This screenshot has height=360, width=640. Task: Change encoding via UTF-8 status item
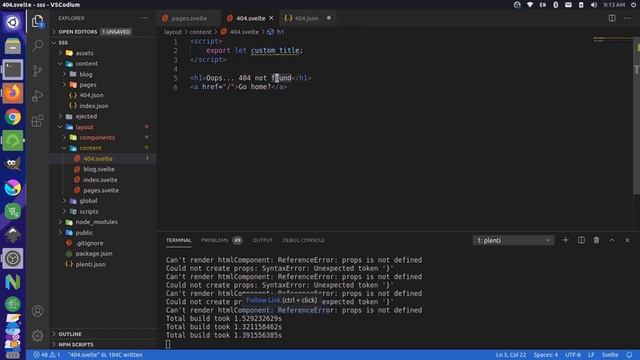pos(573,355)
